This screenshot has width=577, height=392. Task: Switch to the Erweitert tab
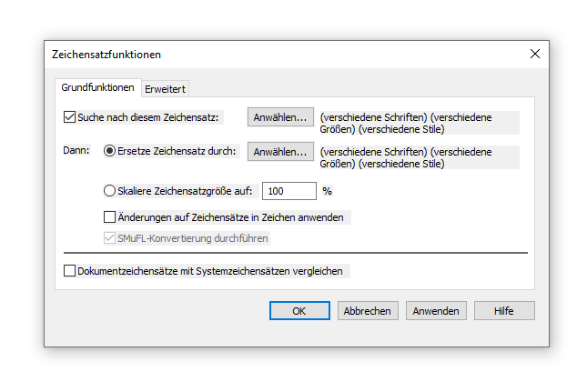[165, 89]
